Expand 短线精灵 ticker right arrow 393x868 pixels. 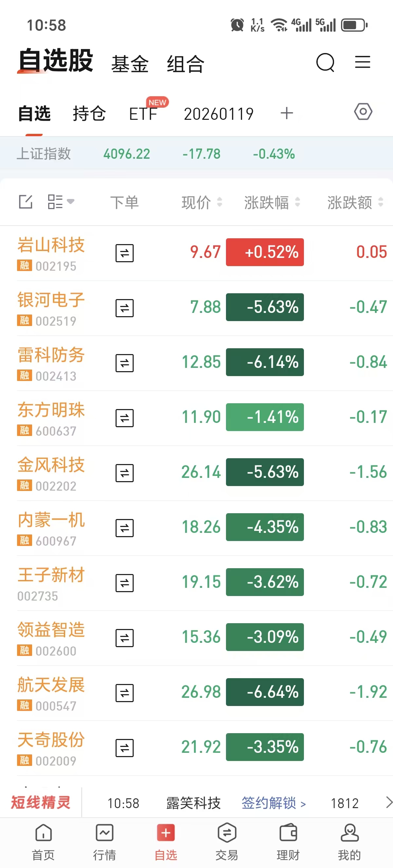388,803
